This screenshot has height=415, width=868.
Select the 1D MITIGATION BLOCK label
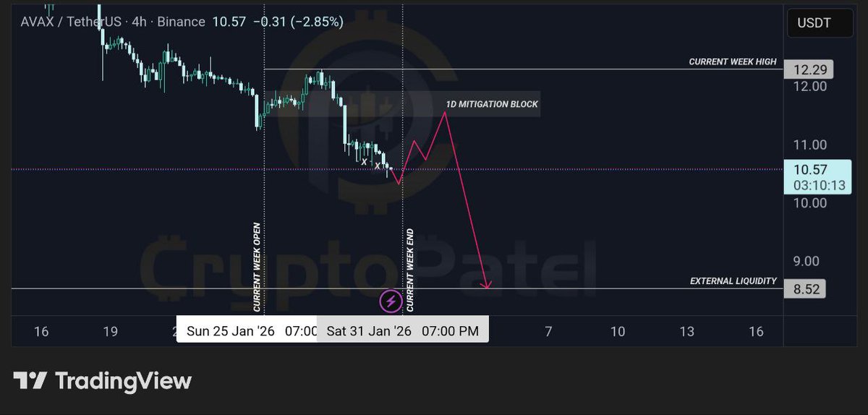pyautogui.click(x=492, y=104)
